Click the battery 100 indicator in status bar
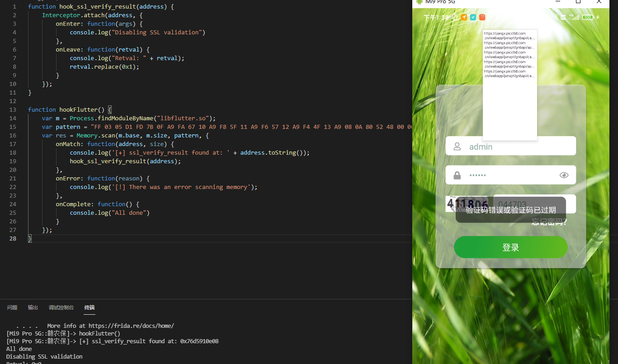This screenshot has height=364, width=618. coord(588,17)
